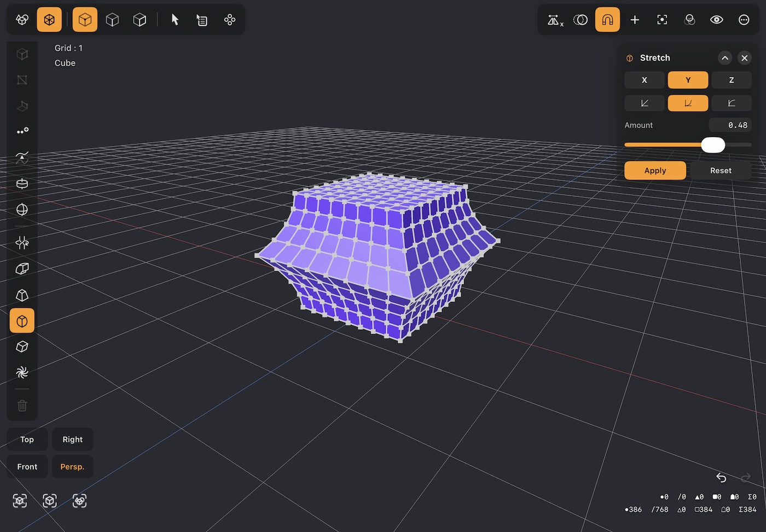Click the trash delete icon
The image size is (766, 532).
coord(22,406)
